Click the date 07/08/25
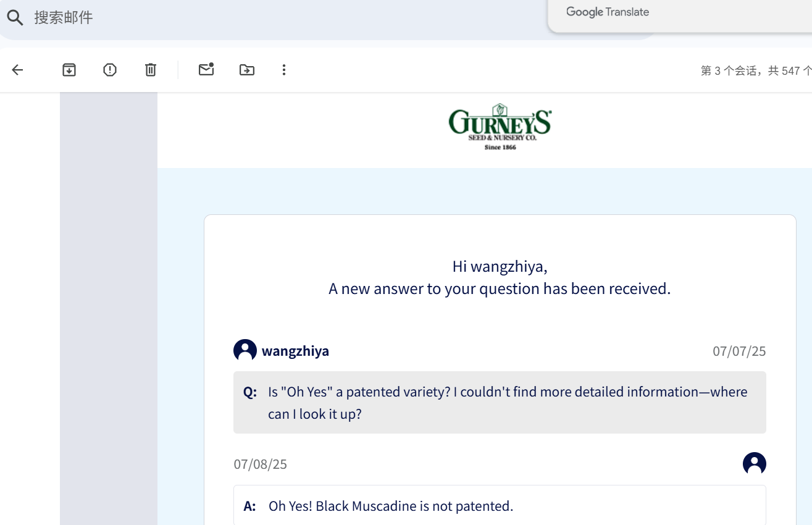 point(260,464)
